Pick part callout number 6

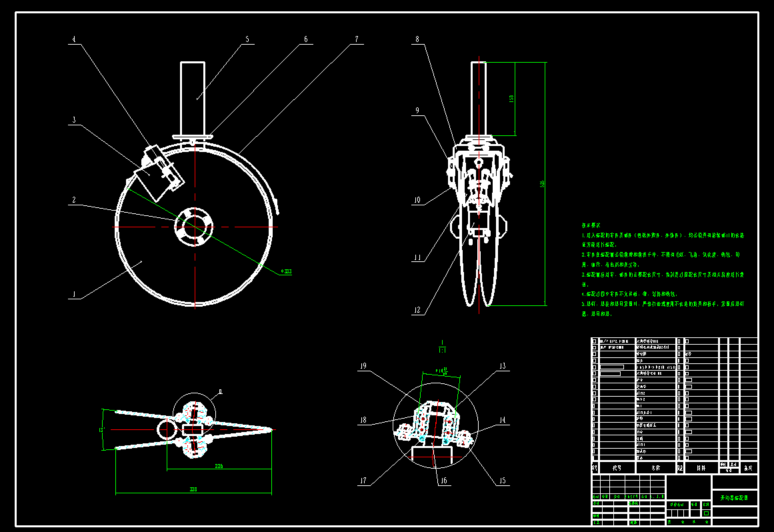pyautogui.click(x=305, y=39)
